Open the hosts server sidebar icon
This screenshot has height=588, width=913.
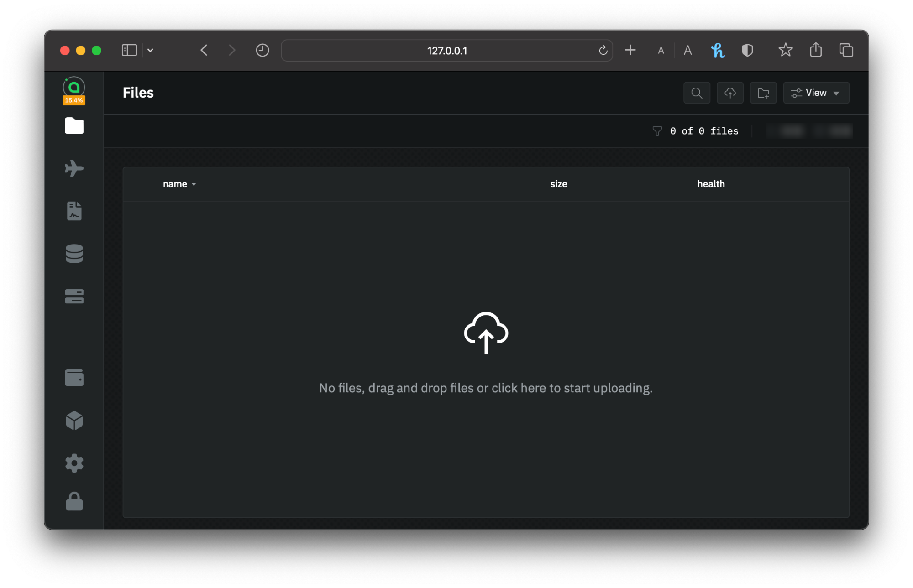click(x=74, y=296)
